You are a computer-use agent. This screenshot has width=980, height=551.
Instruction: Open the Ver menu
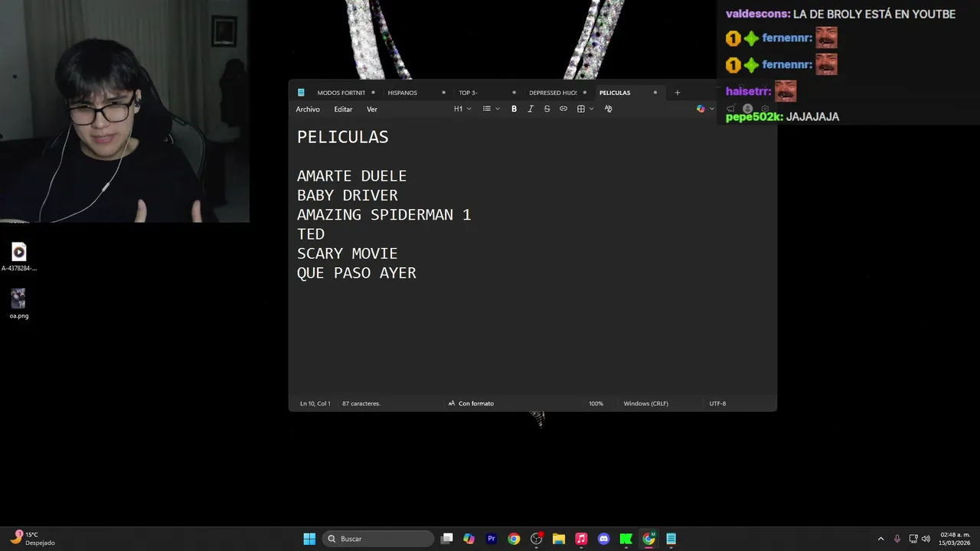tap(372, 109)
